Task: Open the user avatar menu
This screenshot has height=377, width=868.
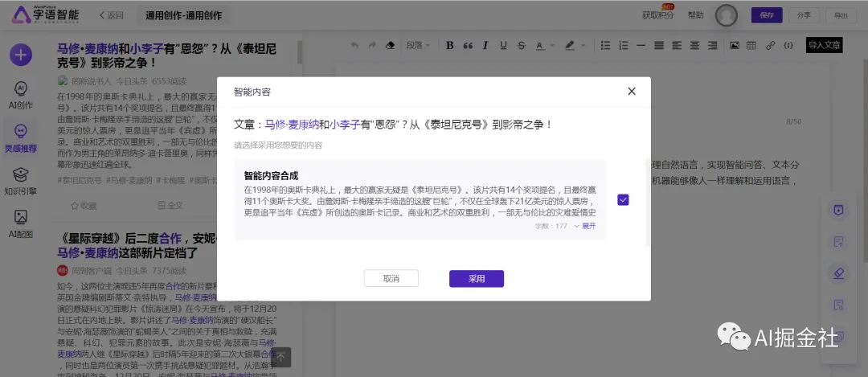Action: tap(727, 15)
